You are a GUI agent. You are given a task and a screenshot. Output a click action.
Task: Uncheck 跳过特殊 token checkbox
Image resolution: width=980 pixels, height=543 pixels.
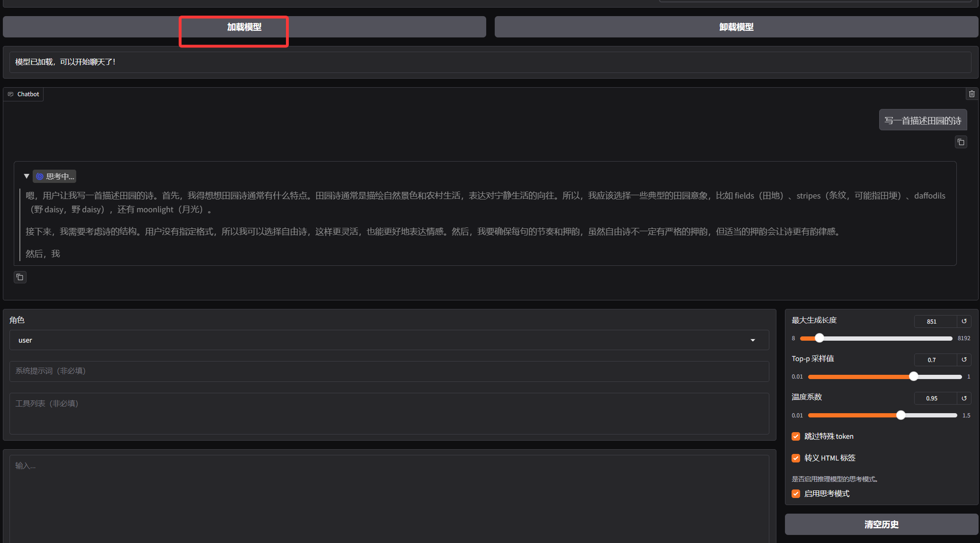pyautogui.click(x=796, y=436)
